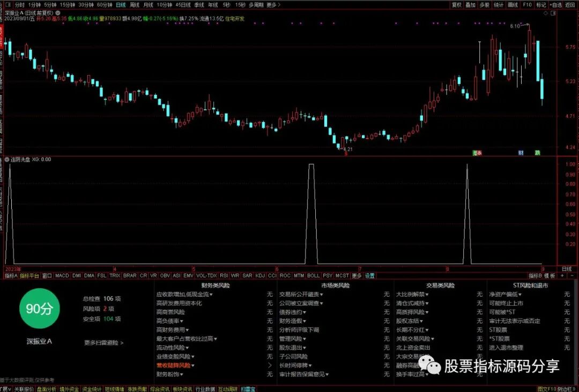This screenshot has height=392, width=579.
Task: Click the first 连阴洗盘 signal spike
Action: pos(10,214)
